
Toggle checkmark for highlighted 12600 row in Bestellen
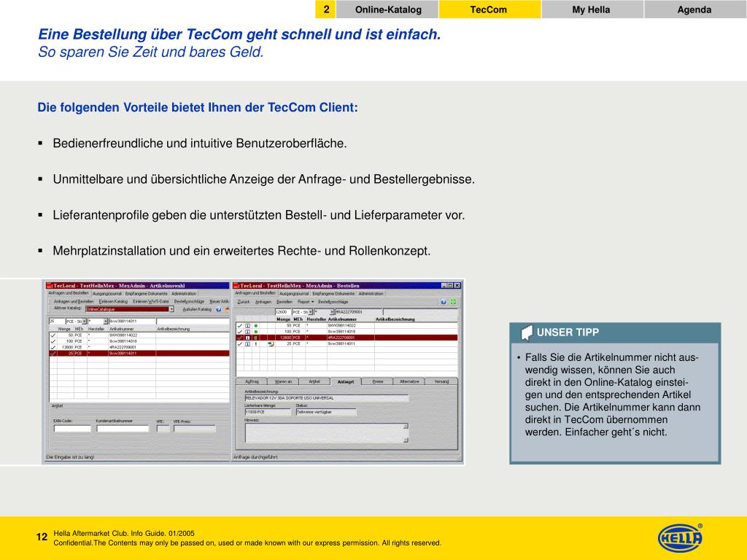[x=239, y=338]
